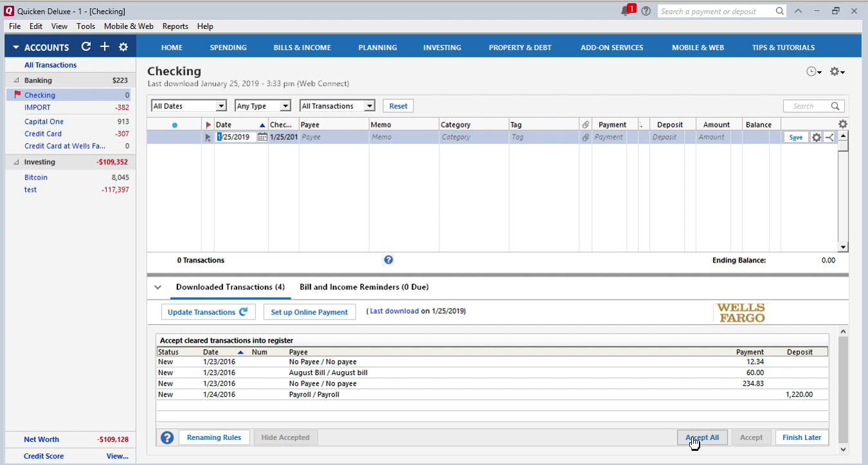Click Update Transactions button
This screenshot has width=868, height=465.
(208, 312)
